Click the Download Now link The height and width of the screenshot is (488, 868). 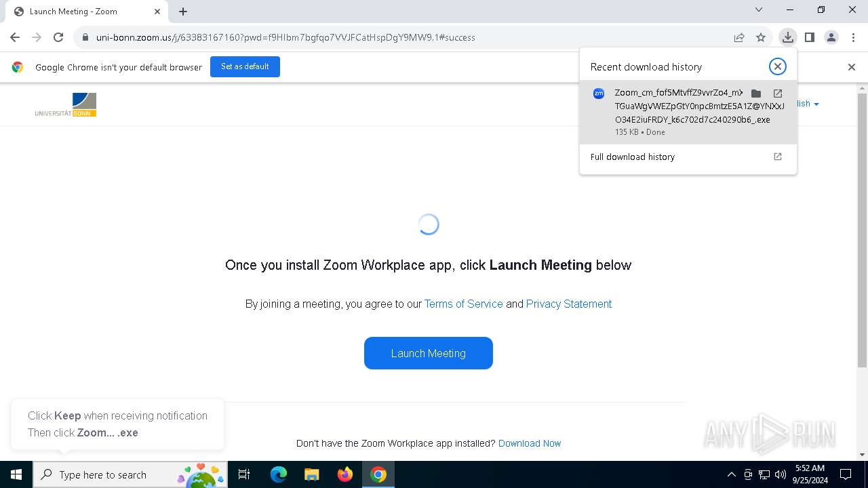pyautogui.click(x=530, y=443)
